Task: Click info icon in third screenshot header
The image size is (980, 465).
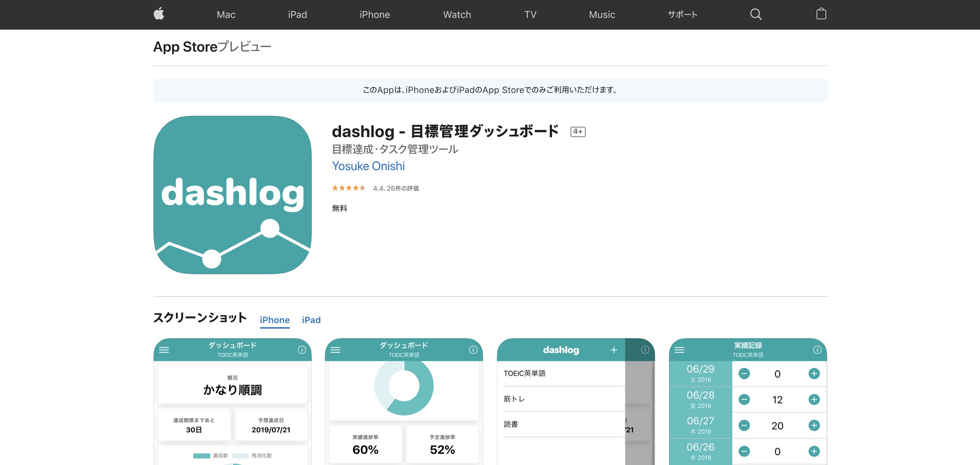Action: [x=645, y=350]
